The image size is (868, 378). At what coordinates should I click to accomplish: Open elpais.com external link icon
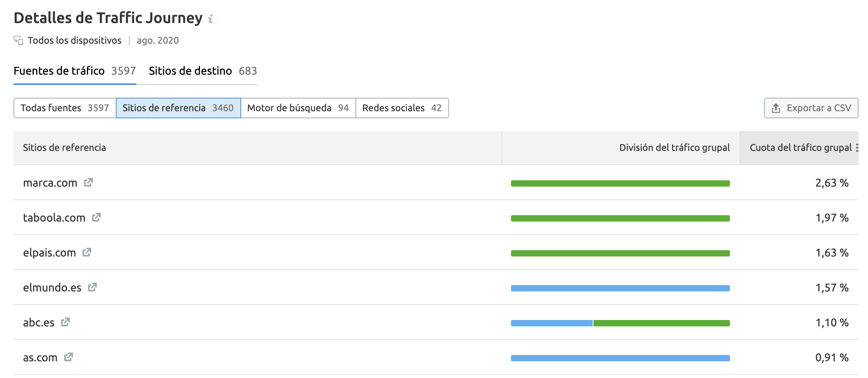point(87,252)
